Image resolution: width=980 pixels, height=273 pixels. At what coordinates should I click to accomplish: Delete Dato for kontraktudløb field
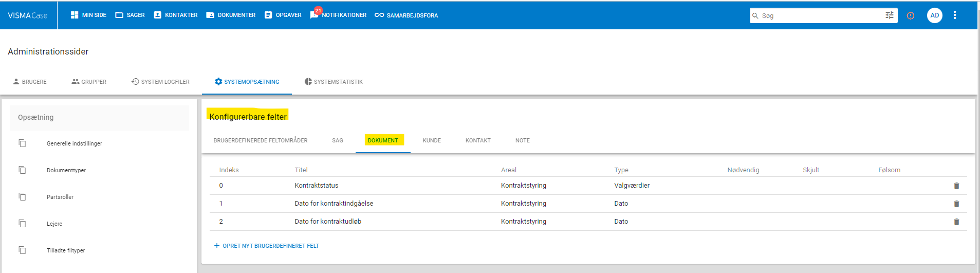tap(956, 222)
